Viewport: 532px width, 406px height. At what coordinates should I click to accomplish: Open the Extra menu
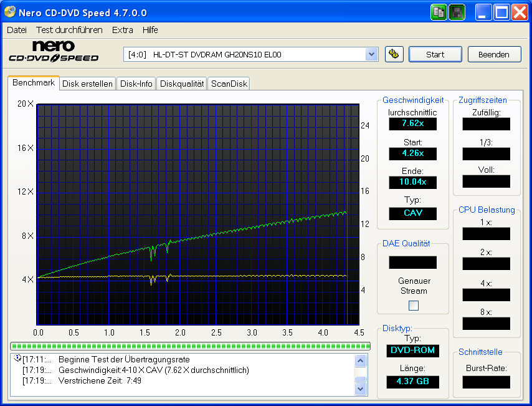(x=122, y=29)
